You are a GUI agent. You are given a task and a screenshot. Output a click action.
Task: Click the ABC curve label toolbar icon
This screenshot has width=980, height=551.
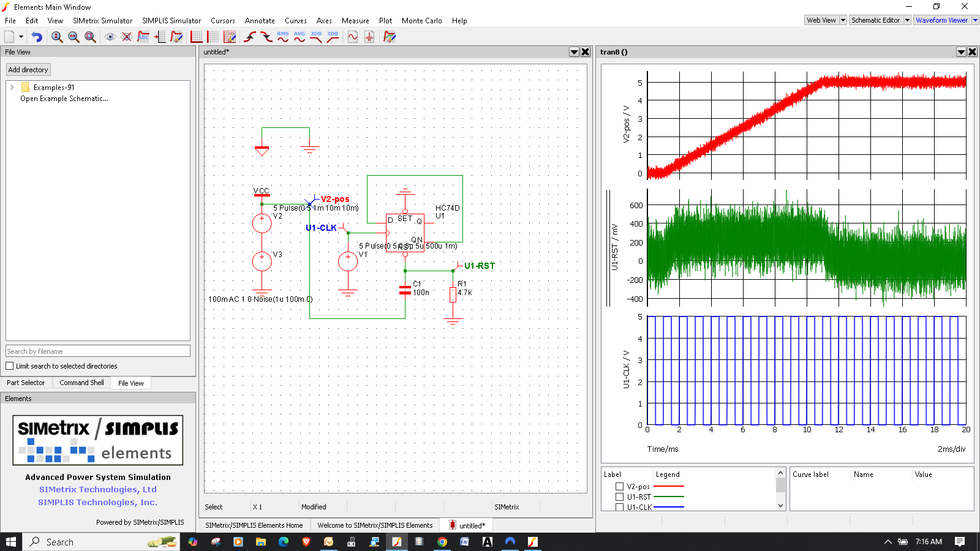[143, 37]
